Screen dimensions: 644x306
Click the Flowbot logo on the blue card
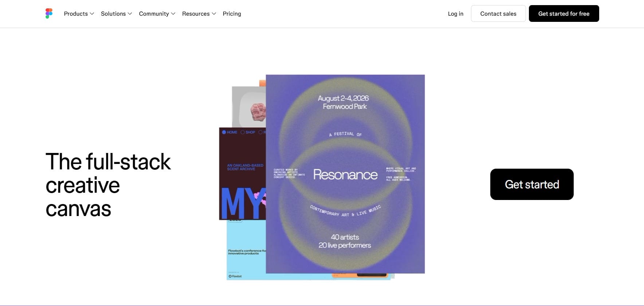click(235, 276)
